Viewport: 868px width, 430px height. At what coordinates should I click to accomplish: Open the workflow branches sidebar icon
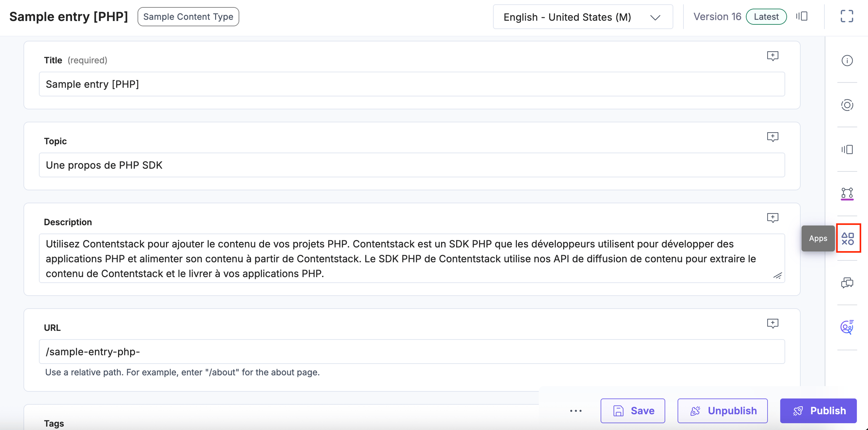click(x=847, y=194)
